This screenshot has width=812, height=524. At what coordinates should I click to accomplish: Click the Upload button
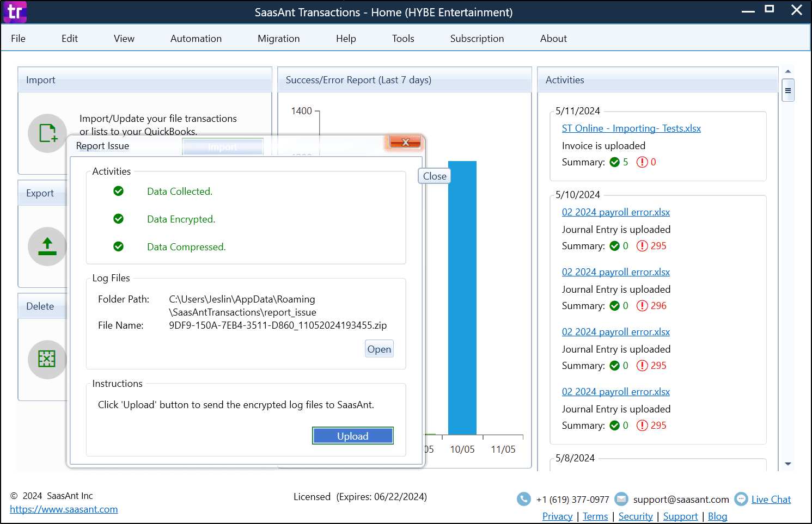point(353,436)
